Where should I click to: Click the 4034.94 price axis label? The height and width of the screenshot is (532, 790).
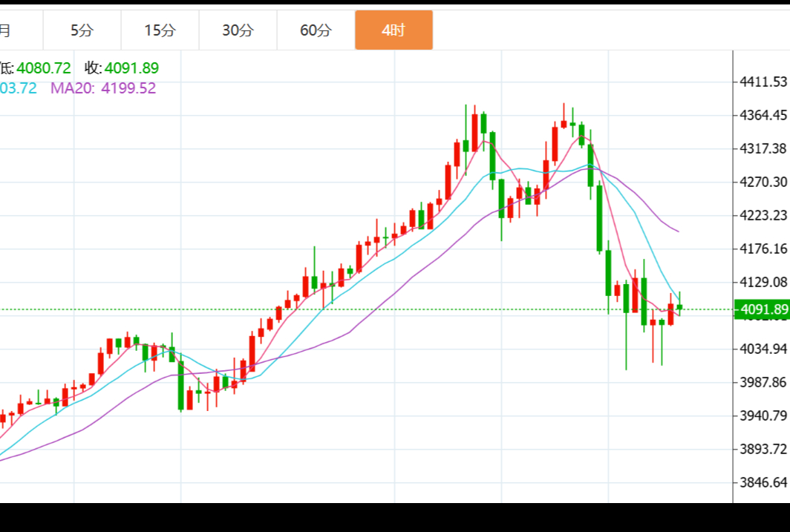pyautogui.click(x=763, y=349)
